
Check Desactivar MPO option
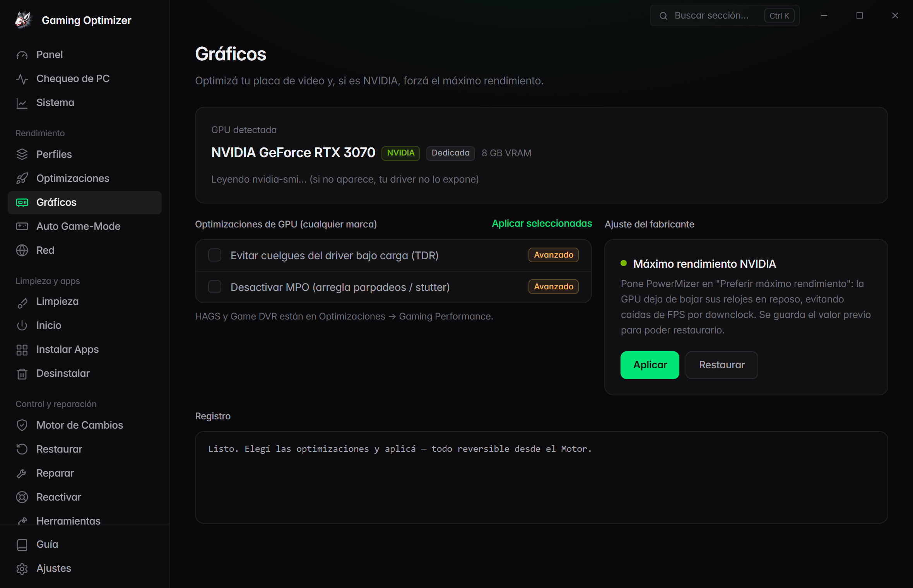pyautogui.click(x=215, y=287)
